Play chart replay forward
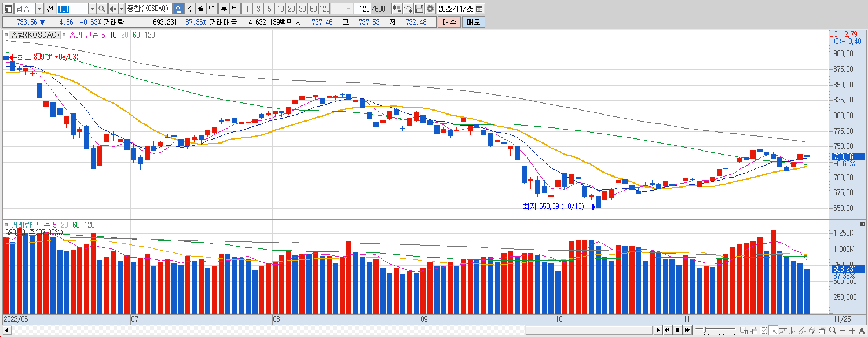The height and width of the screenshot is (337, 868). coord(658,330)
